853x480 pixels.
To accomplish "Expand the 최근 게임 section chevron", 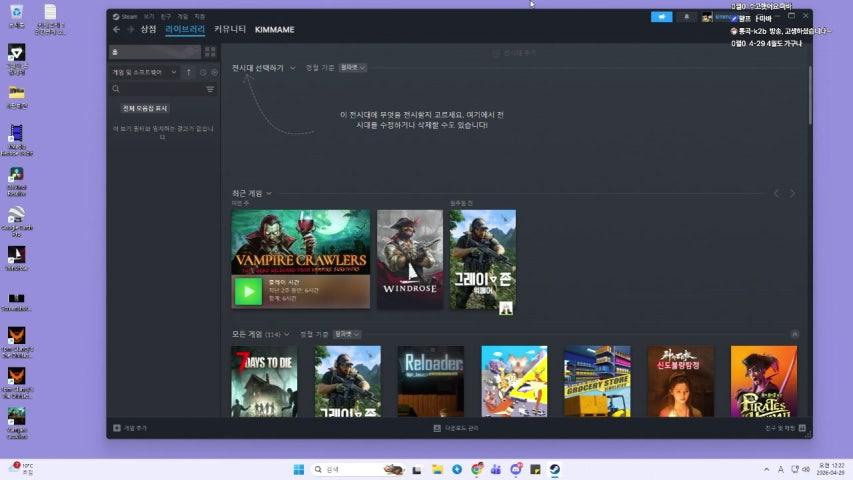I will coord(269,193).
